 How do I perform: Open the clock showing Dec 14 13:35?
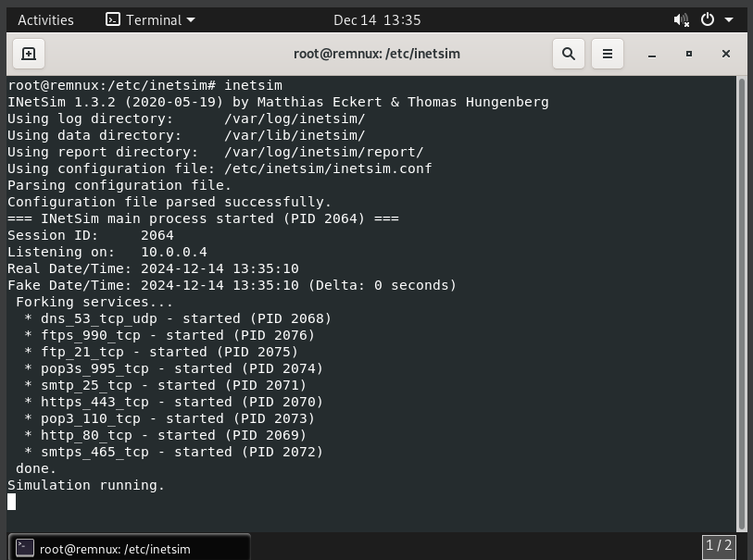377,19
